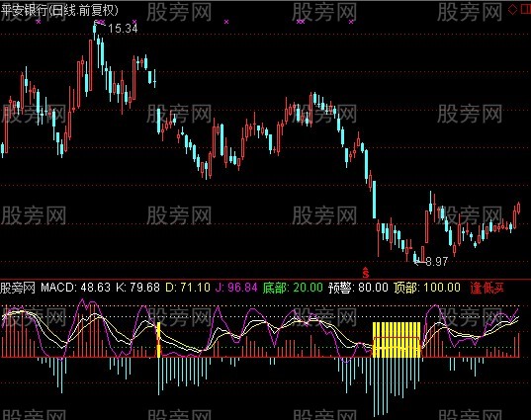The height and width of the screenshot is (420, 531).
Task: Click the single thin yellow bar in indicator
Action: point(158,340)
